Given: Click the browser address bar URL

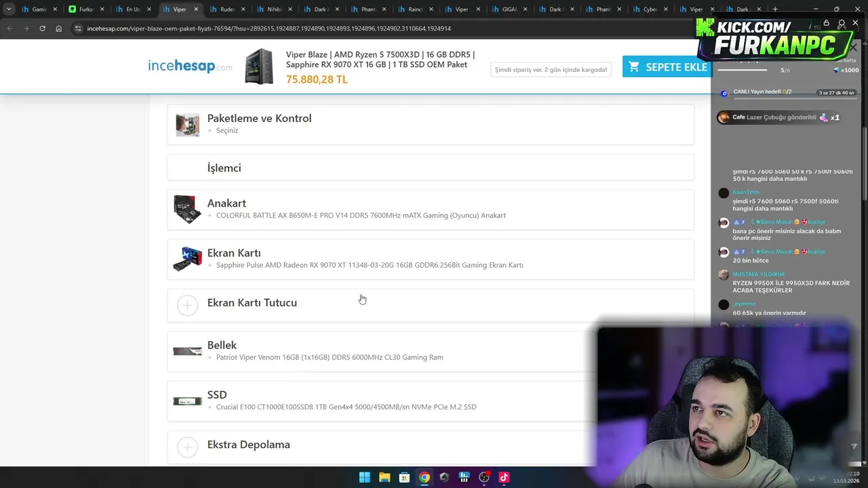Looking at the screenshot, I should (x=269, y=28).
